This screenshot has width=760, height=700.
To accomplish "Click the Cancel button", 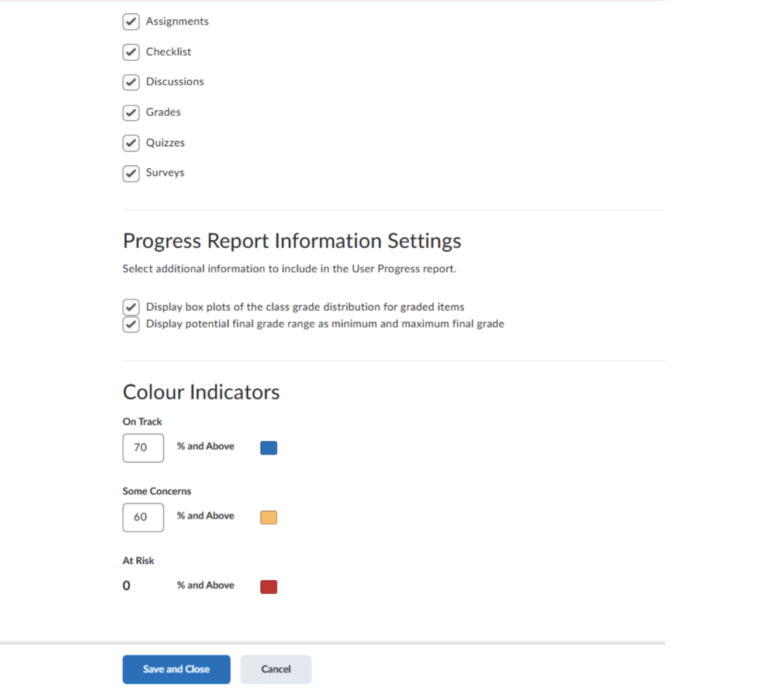I will 275,669.
